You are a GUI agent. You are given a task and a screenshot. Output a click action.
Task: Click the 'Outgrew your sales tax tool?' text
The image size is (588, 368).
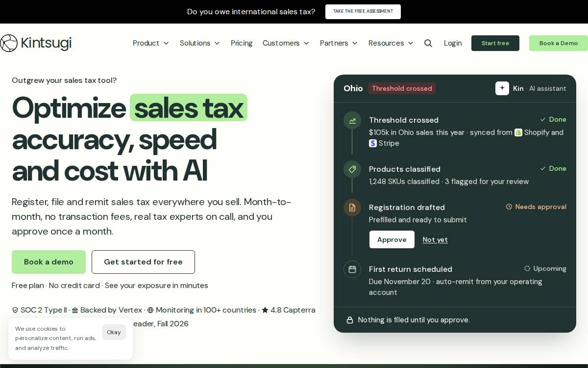point(64,80)
